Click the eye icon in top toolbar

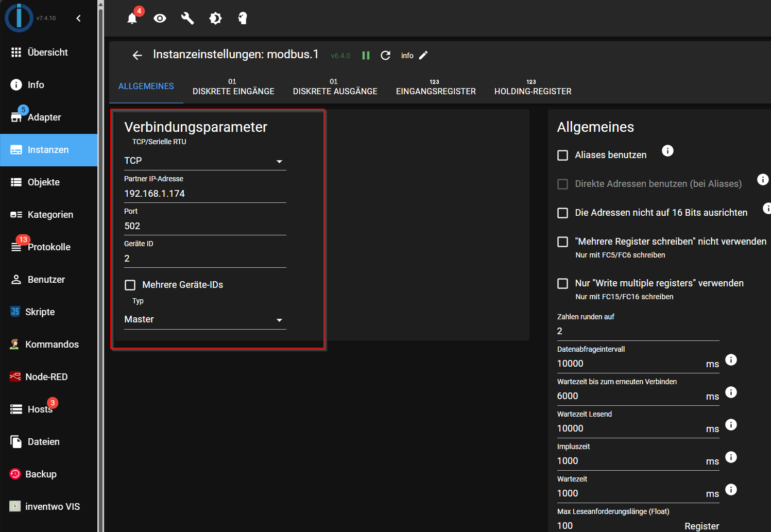(x=160, y=19)
